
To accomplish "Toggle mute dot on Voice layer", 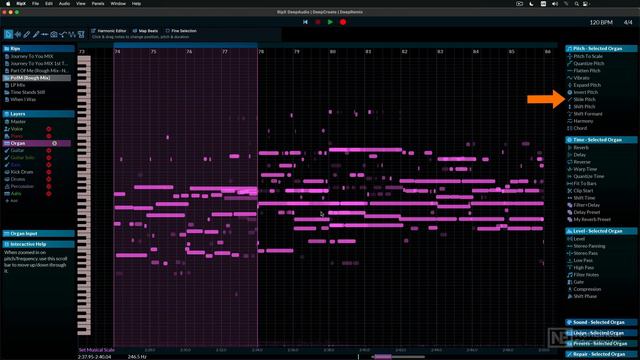I will [49, 129].
